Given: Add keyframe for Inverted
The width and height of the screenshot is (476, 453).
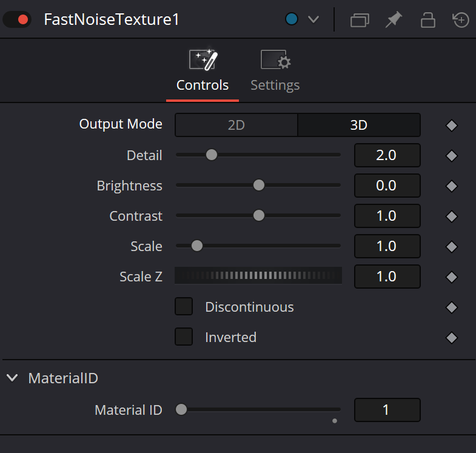Looking at the screenshot, I should pyautogui.click(x=451, y=338).
